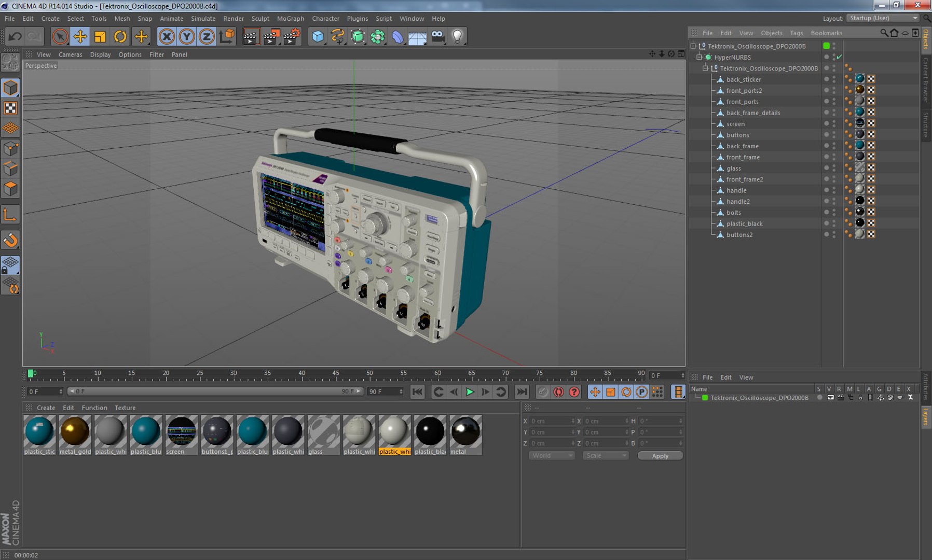Select the Scale tool in top toolbar

[x=100, y=36]
